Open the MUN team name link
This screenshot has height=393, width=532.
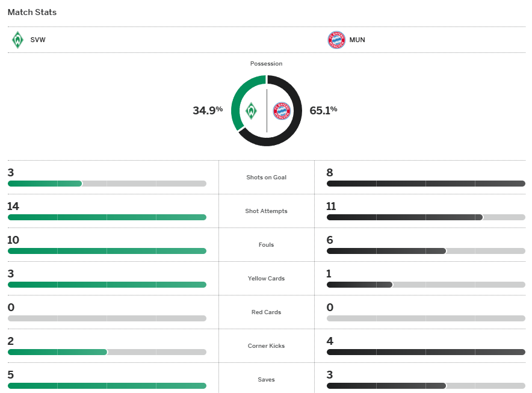coord(357,40)
